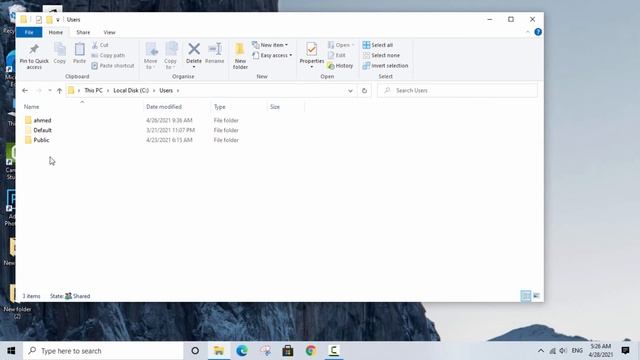
Task: Select the Public folder
Action: pos(41,140)
